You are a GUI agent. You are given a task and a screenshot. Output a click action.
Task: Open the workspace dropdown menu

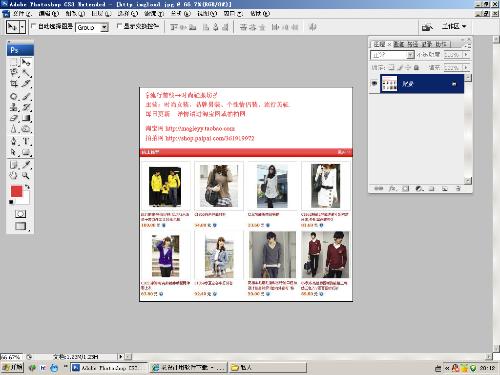click(454, 26)
